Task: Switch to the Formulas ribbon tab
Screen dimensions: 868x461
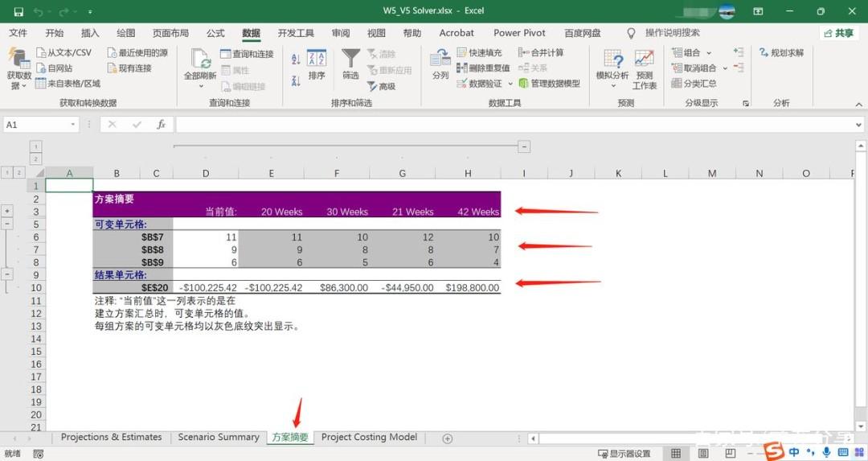Action: pyautogui.click(x=215, y=33)
